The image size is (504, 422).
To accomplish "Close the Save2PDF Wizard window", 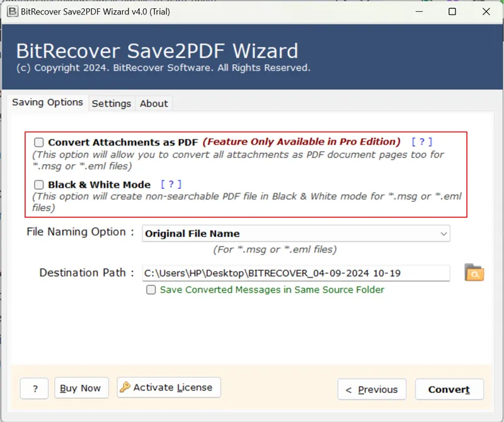I will [x=486, y=11].
